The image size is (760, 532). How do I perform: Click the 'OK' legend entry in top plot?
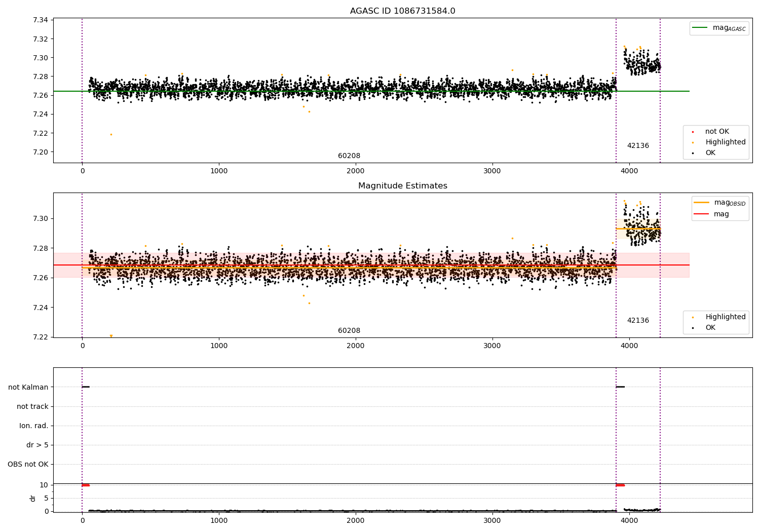(x=710, y=153)
